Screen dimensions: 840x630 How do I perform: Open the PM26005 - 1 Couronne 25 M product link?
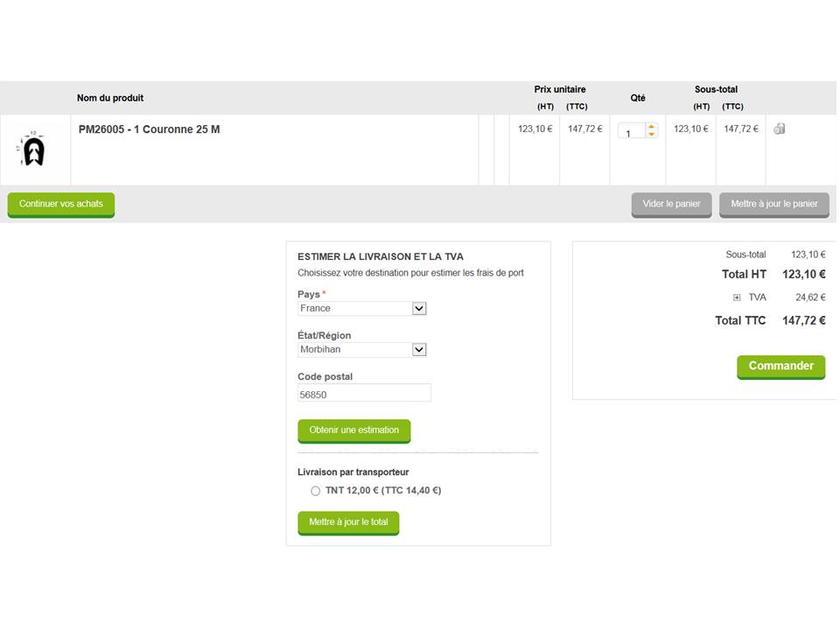point(149,129)
